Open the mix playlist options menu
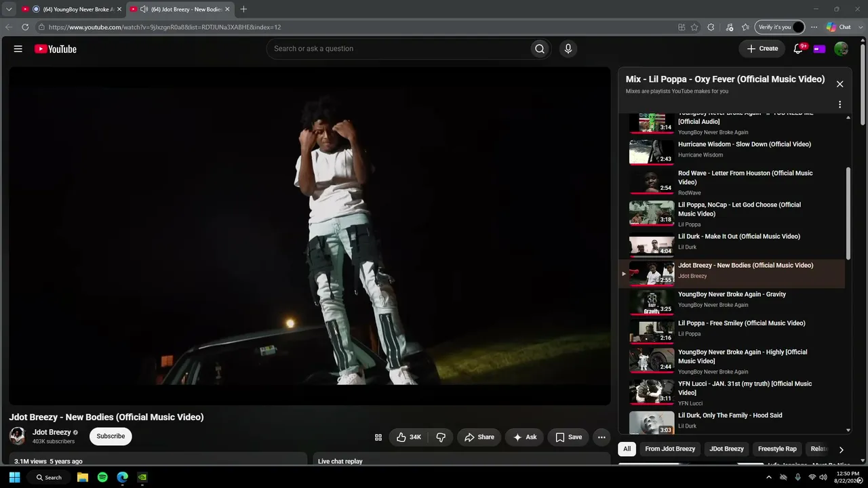Viewport: 868px width, 488px height. click(x=840, y=104)
